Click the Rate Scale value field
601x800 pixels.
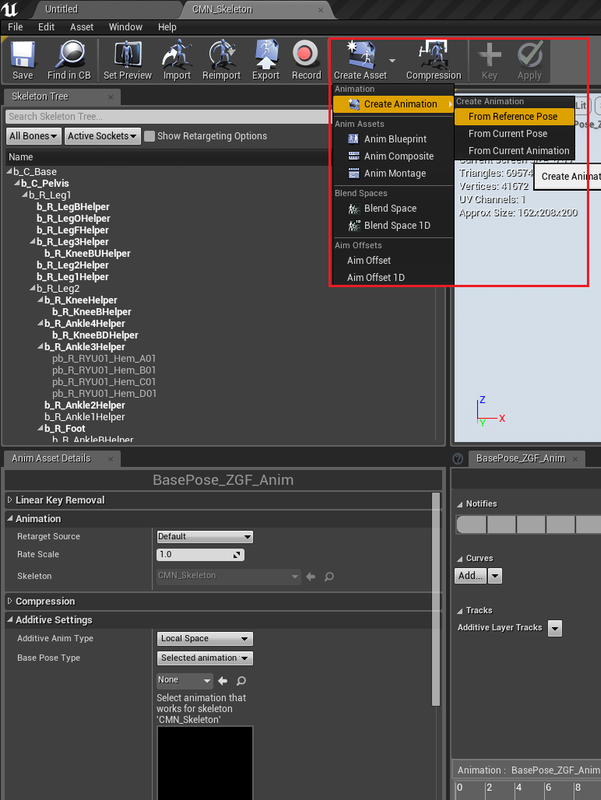click(200, 555)
